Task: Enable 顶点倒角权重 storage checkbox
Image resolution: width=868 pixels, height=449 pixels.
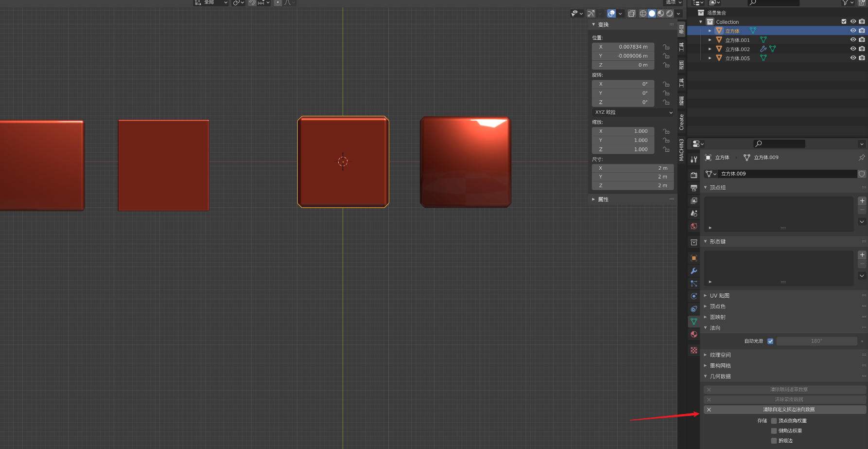Action: 774,421
